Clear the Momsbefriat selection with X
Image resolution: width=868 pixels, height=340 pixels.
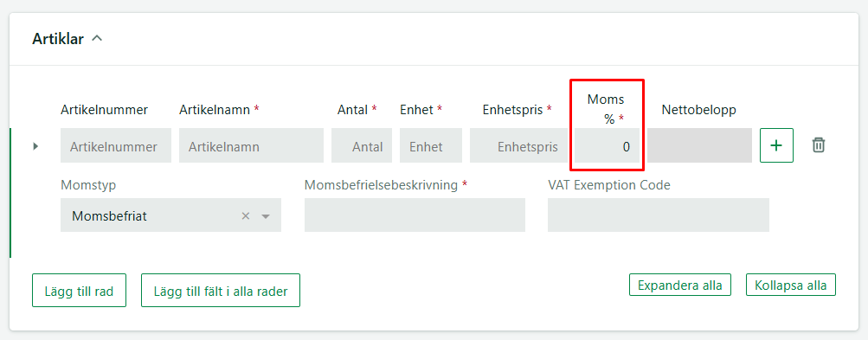coord(246,216)
